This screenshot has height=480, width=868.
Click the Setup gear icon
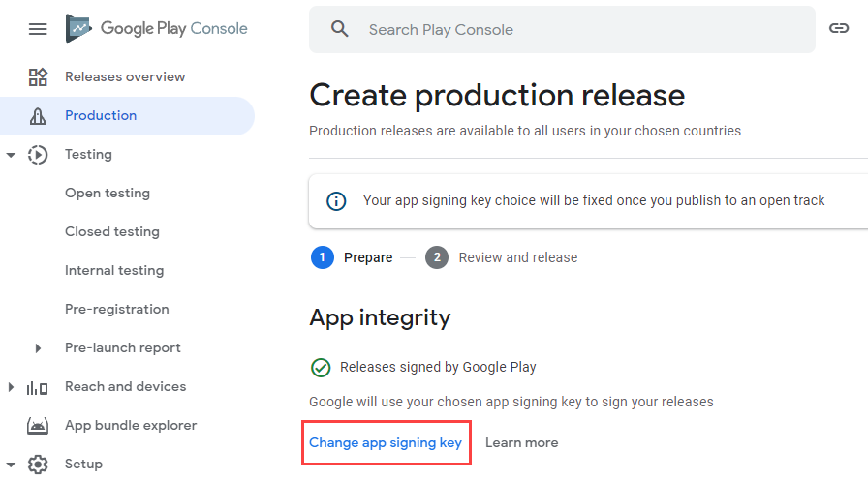coord(38,464)
